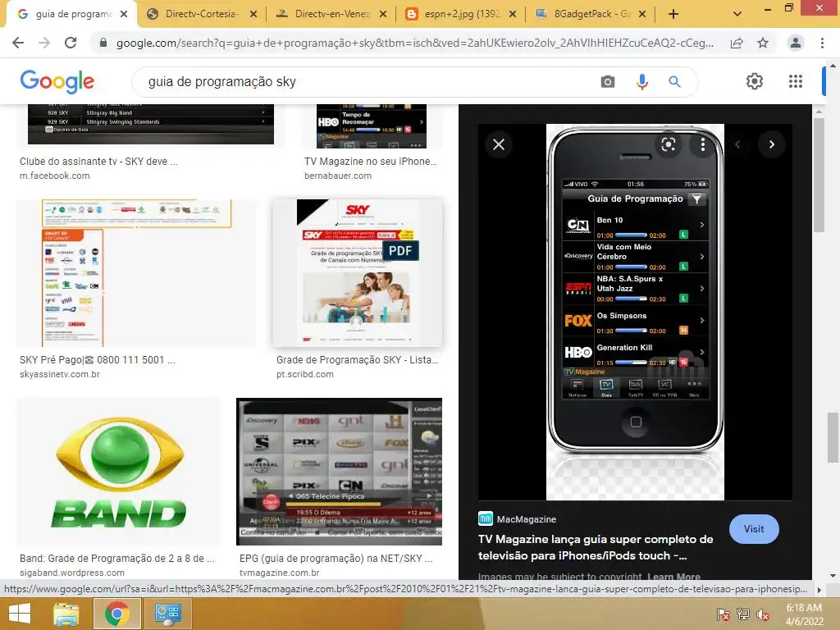Open pt.scribd.com source link
Screen dimensions: 840x630
point(305,374)
